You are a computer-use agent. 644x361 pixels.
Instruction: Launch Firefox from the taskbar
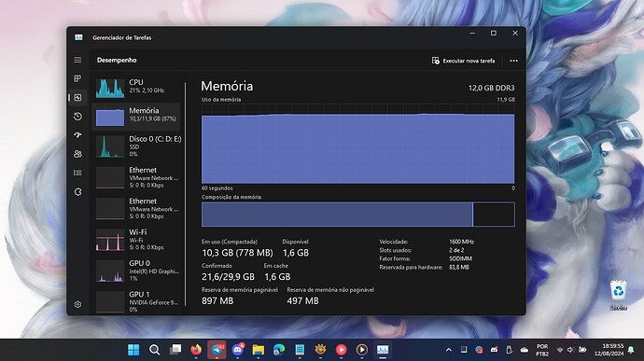point(196,350)
